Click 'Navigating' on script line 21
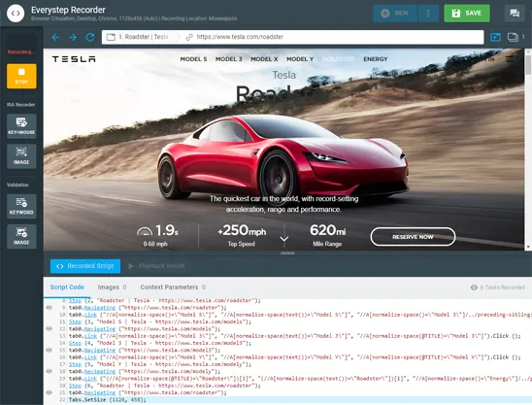Image resolution: width=532 pixels, height=405 pixels. 100,392
